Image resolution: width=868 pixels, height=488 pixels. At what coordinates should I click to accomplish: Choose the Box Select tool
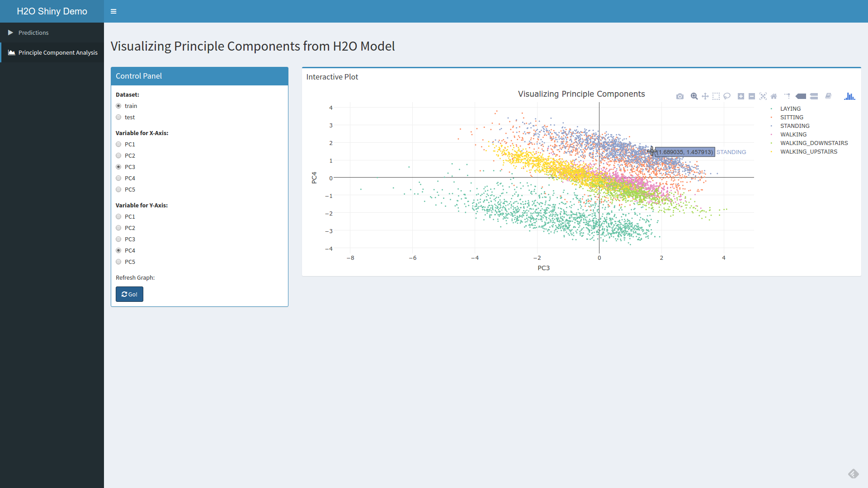[716, 96]
